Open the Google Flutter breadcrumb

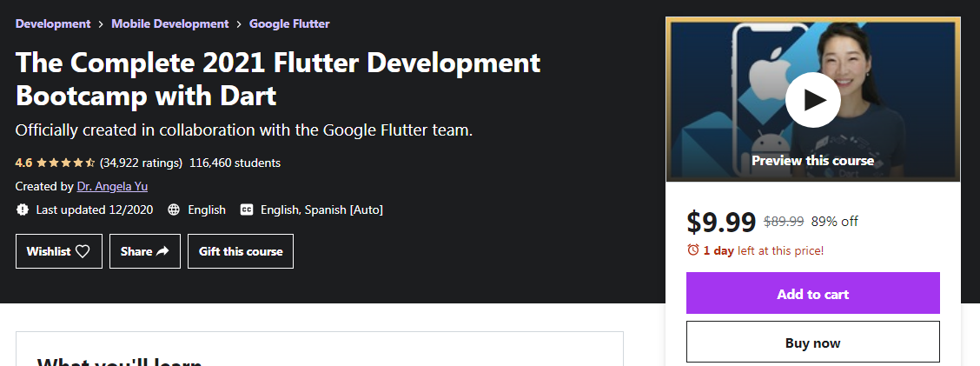[x=289, y=23]
